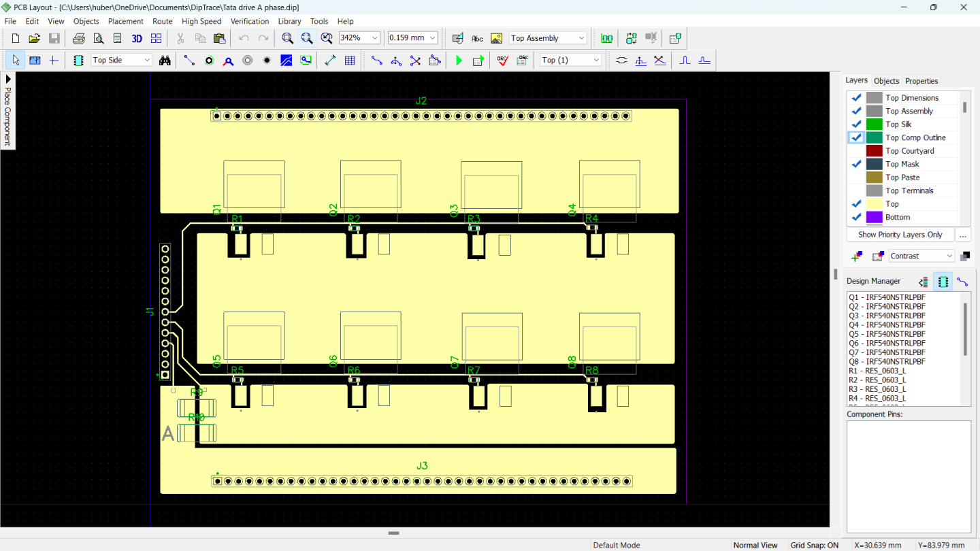This screenshot has width=980, height=551.
Task: Toggle the Bottom layer visibility checkmark
Action: click(856, 218)
